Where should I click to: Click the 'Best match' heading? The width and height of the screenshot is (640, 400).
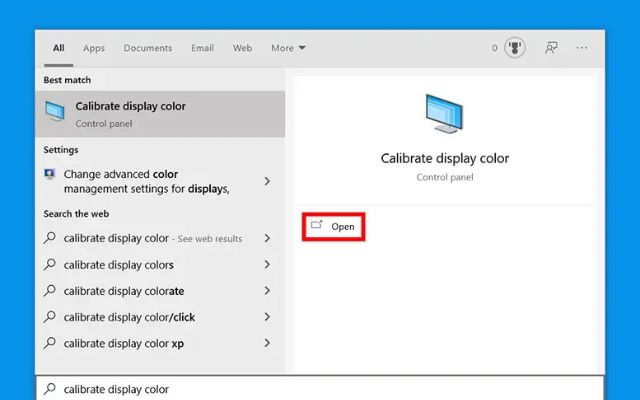coord(67,80)
